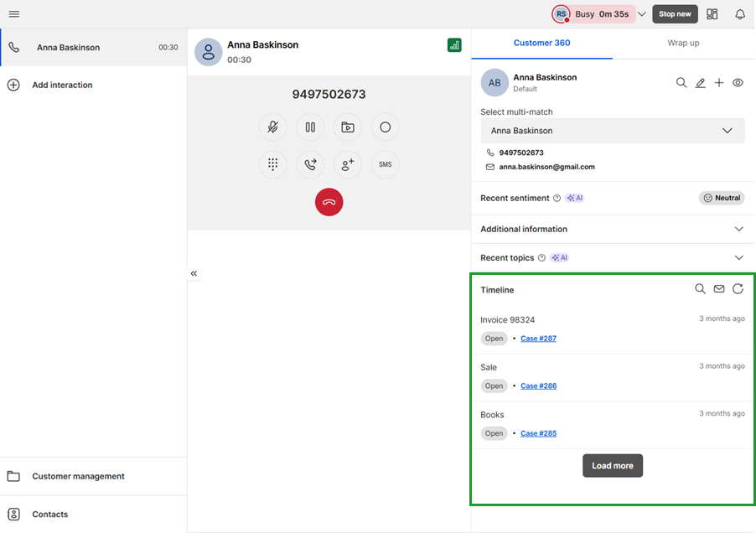Open the Customer management menu item

(x=78, y=476)
